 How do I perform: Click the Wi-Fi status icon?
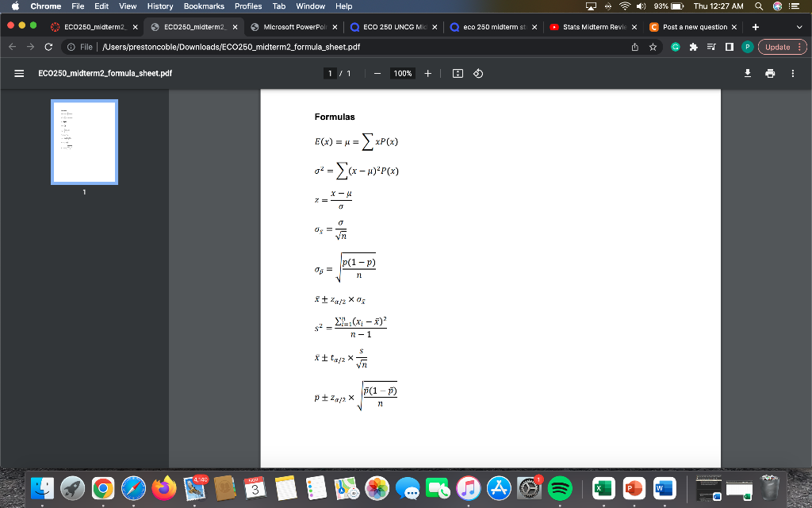[625, 6]
